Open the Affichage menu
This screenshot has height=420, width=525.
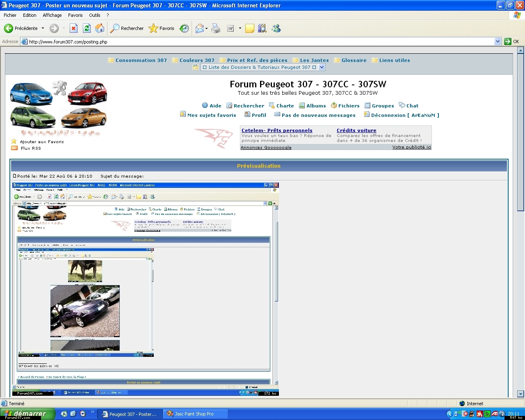(52, 15)
